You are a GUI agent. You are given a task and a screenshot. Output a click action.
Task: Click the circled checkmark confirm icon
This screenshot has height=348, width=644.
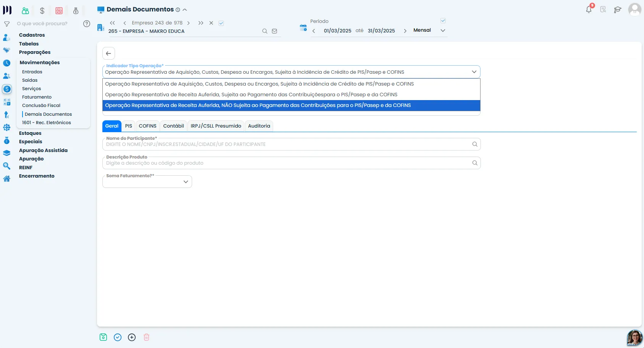click(x=118, y=337)
